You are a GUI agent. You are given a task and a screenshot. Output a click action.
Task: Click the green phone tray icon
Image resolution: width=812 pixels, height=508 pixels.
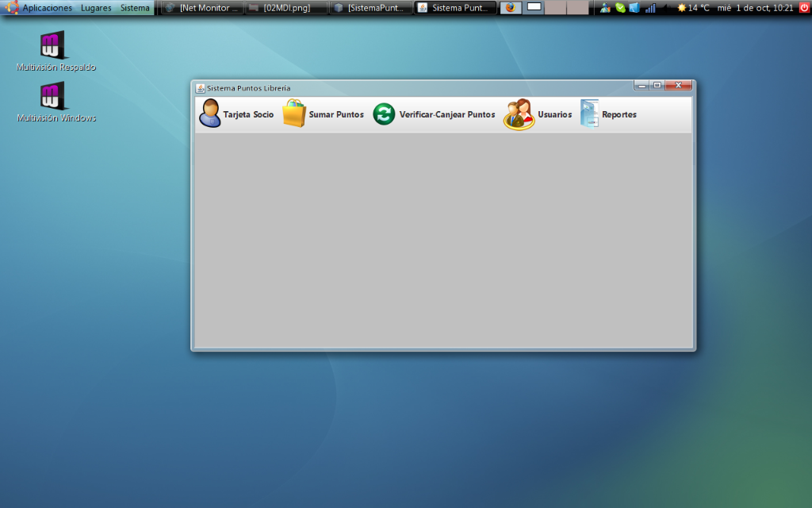point(620,8)
